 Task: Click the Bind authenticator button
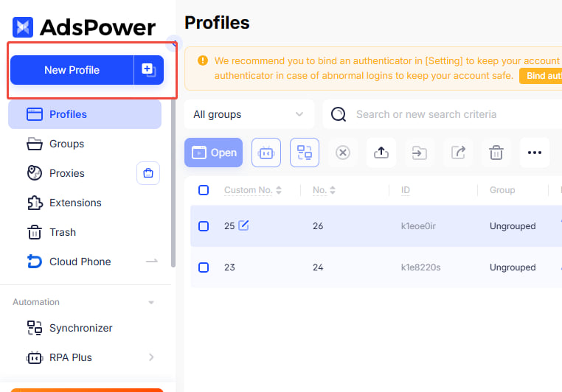(x=541, y=76)
